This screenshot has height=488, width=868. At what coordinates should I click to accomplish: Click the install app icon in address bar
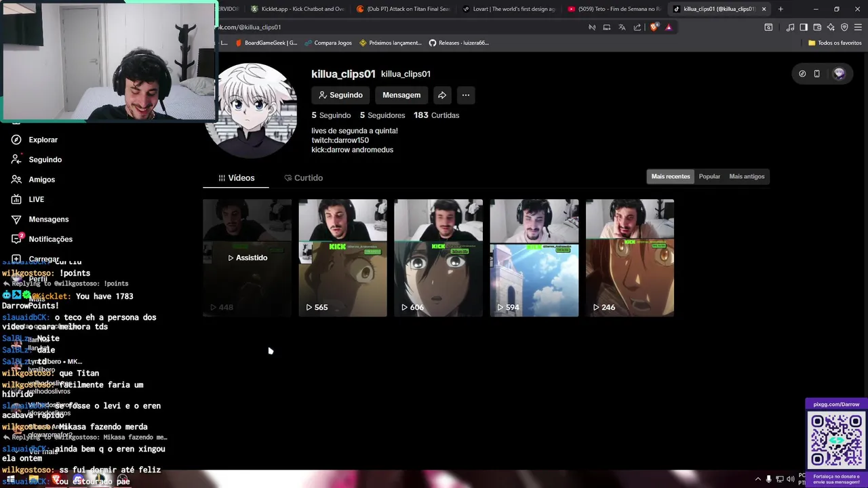coord(607,27)
